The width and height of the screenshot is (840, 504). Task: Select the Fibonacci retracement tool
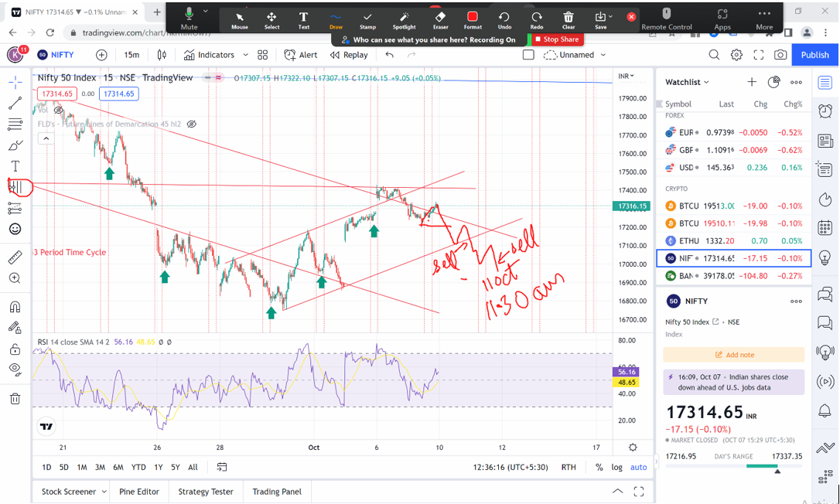pos(15,124)
